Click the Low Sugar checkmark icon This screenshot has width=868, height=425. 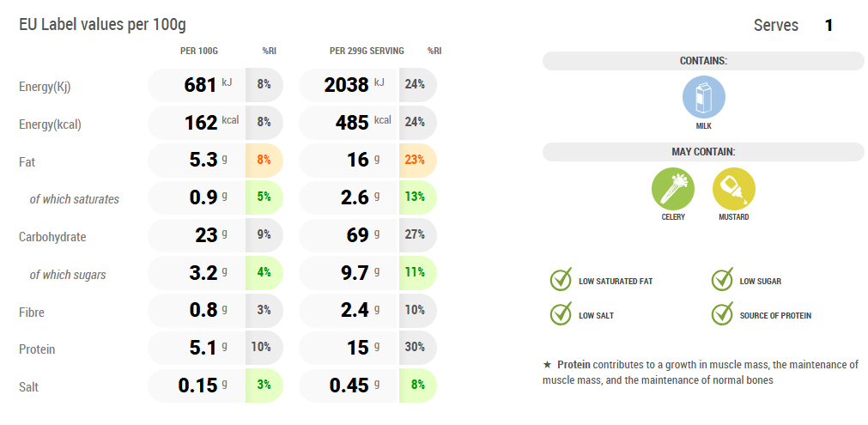[722, 280]
